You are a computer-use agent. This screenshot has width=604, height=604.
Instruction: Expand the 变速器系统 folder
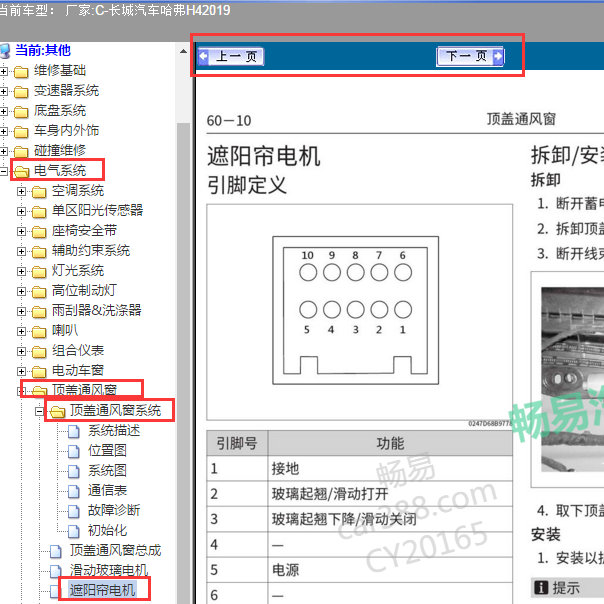(3, 91)
